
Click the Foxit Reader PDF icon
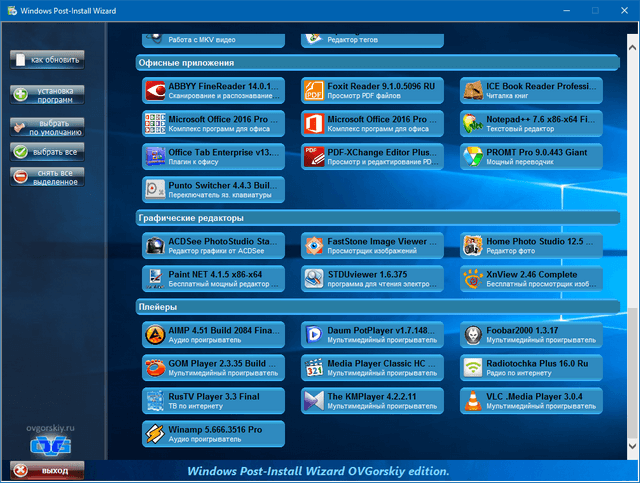point(313,91)
